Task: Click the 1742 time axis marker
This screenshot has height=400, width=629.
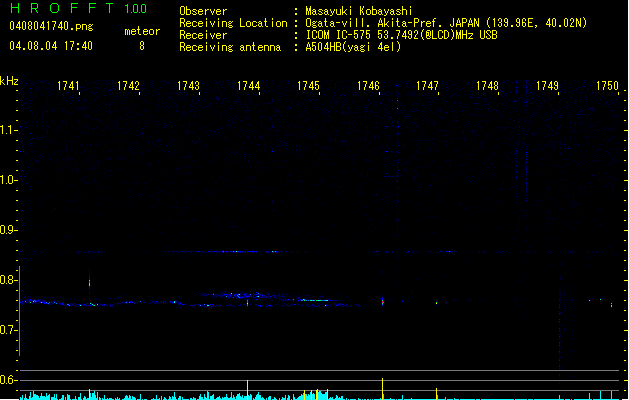Action: click(x=128, y=86)
